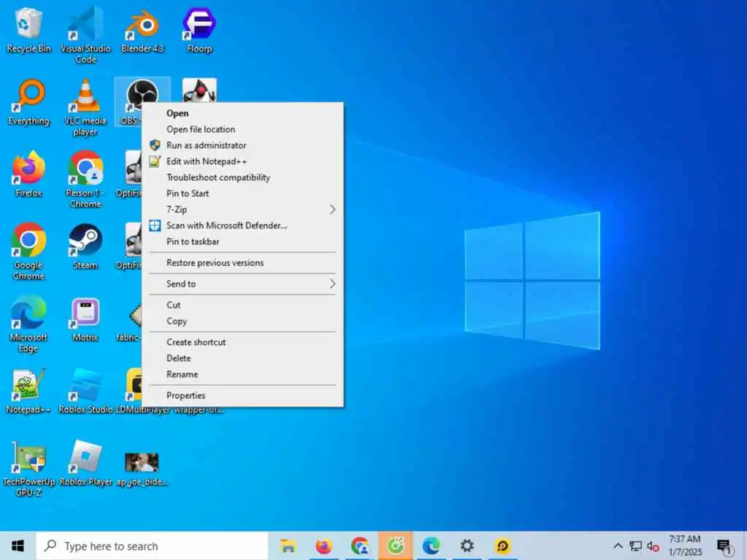The image size is (747, 560).
Task: Open Firefox from the taskbar
Action: click(x=324, y=545)
